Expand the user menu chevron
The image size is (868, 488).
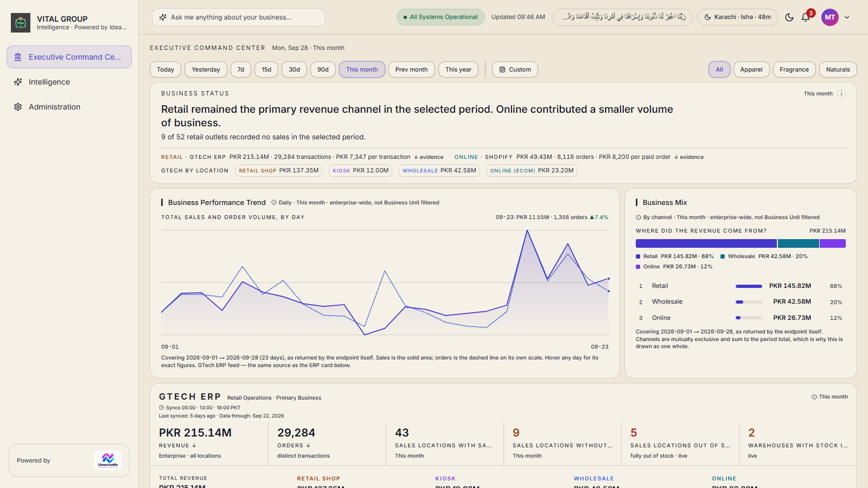click(x=847, y=17)
